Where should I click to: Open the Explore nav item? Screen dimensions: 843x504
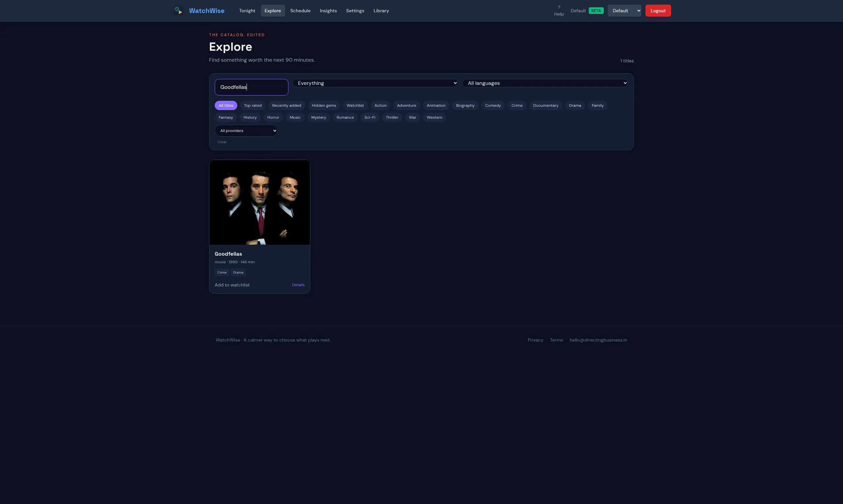tap(272, 11)
